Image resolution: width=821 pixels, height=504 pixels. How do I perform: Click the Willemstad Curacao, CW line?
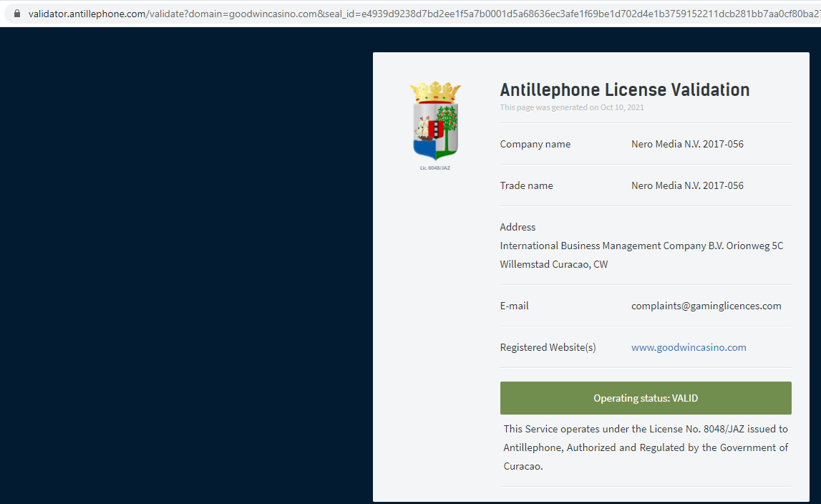pyautogui.click(x=553, y=264)
